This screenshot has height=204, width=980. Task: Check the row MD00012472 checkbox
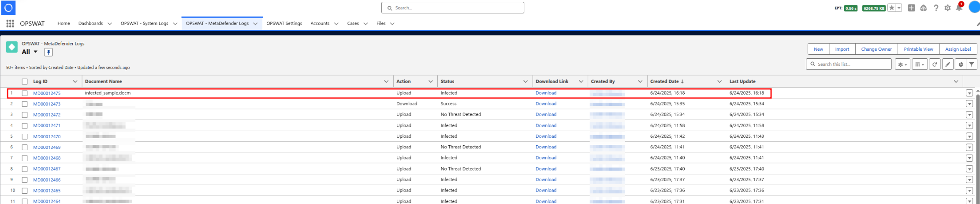[25, 115]
